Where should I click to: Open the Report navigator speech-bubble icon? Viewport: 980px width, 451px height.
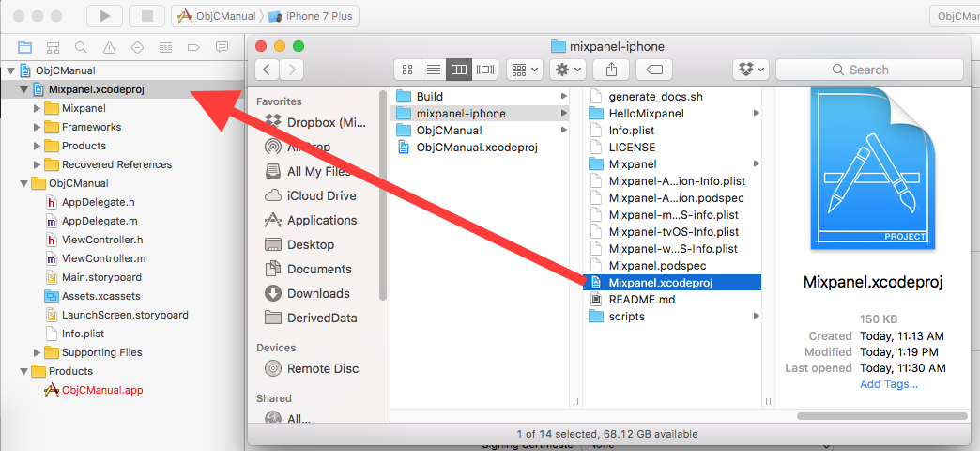click(x=222, y=47)
